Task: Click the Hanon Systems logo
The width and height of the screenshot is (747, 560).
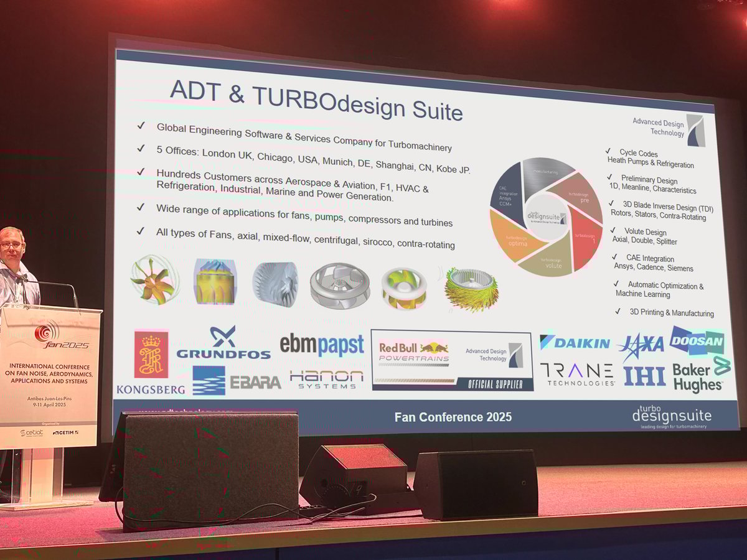Action: point(326,378)
